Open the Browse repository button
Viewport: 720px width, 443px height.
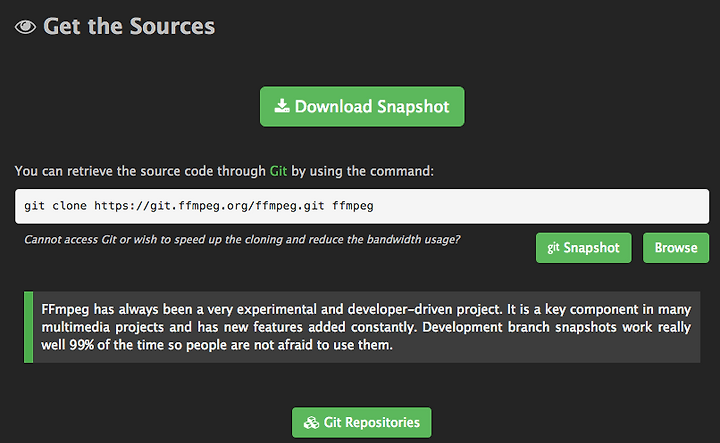676,248
